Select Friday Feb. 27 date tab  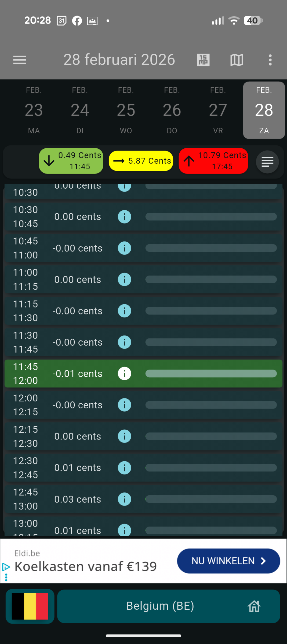click(218, 110)
